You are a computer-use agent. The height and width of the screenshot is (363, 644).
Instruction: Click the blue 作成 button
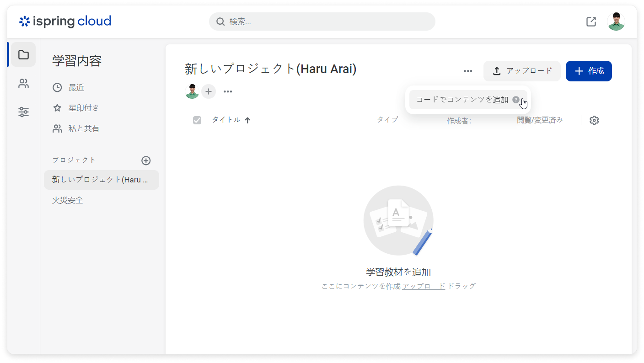589,71
